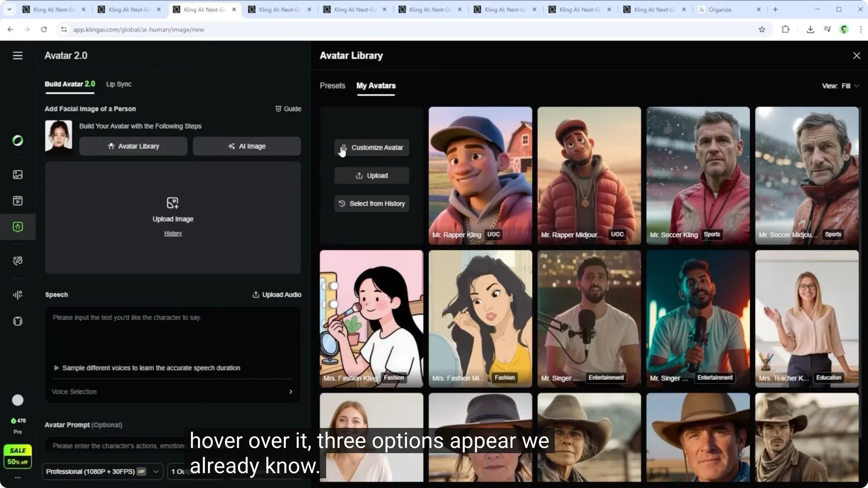Open the hamburger menu in the sidebar
Screen dimensions: 868x488
[18, 56]
